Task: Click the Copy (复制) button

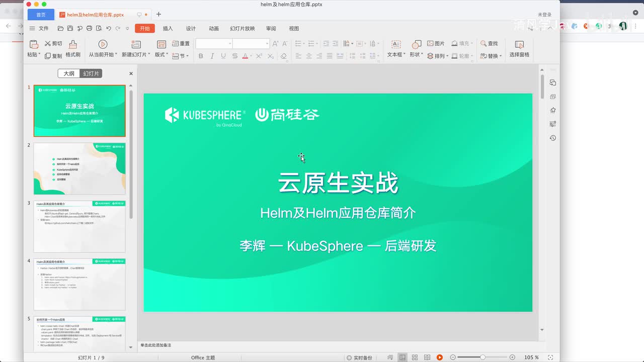Action: [53, 56]
